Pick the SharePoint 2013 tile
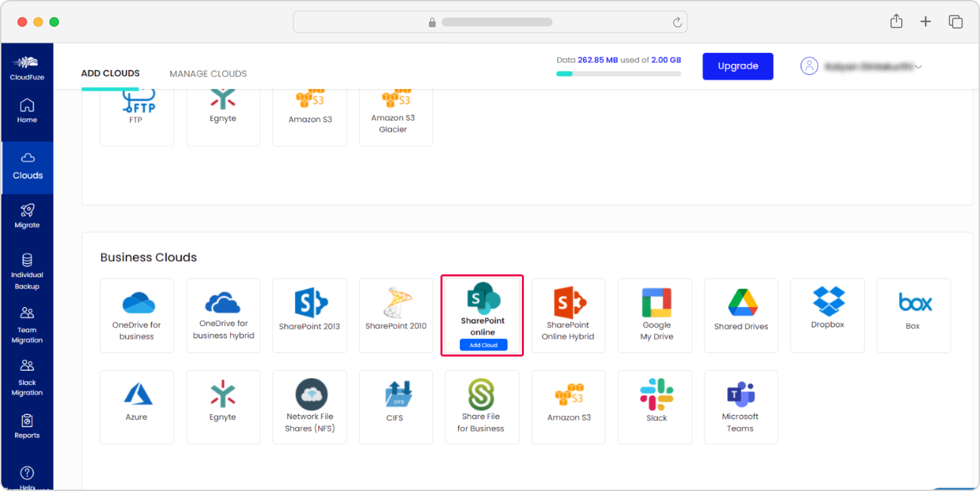Image resolution: width=980 pixels, height=491 pixels. 309,316
